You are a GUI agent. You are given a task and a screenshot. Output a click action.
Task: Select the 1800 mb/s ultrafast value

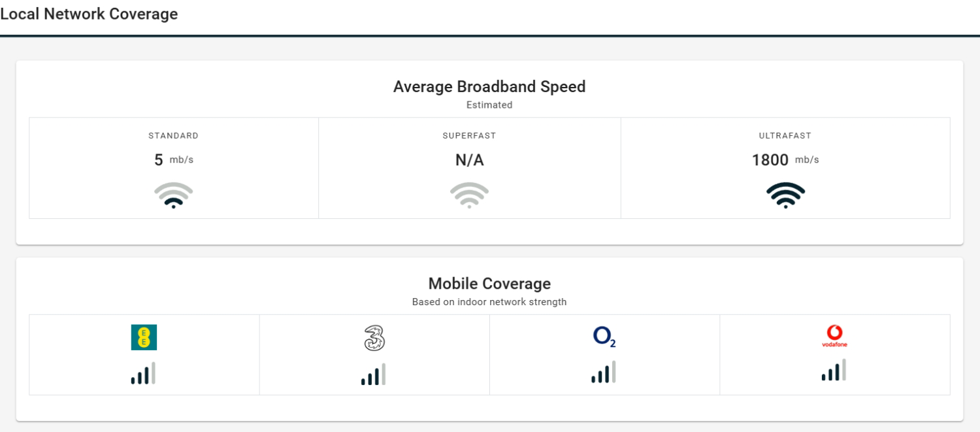coord(785,160)
